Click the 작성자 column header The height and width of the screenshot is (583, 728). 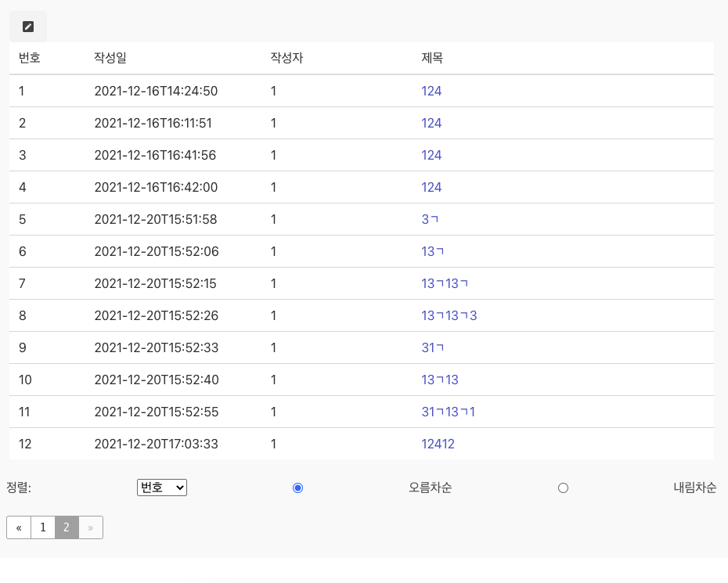pyautogui.click(x=287, y=58)
